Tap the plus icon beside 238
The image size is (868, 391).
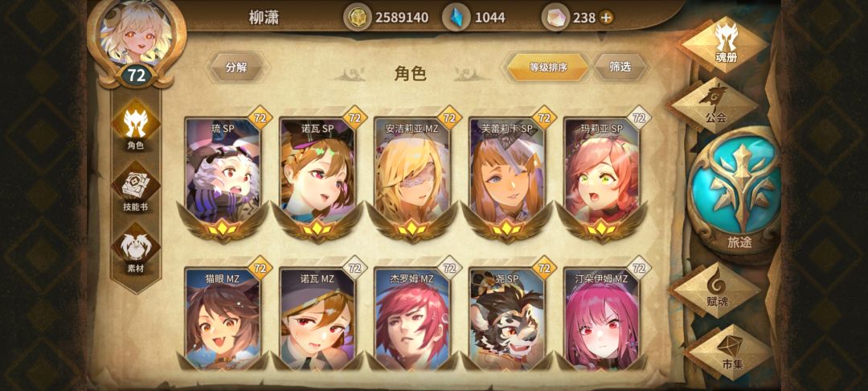point(607,18)
